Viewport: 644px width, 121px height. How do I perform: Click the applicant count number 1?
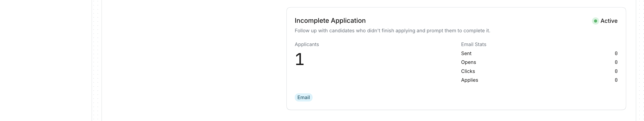pos(299,59)
